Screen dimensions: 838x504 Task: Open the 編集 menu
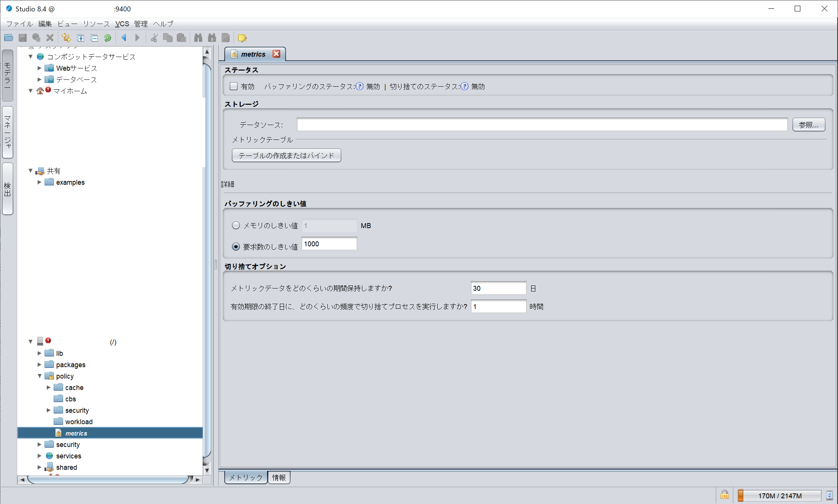(45, 24)
